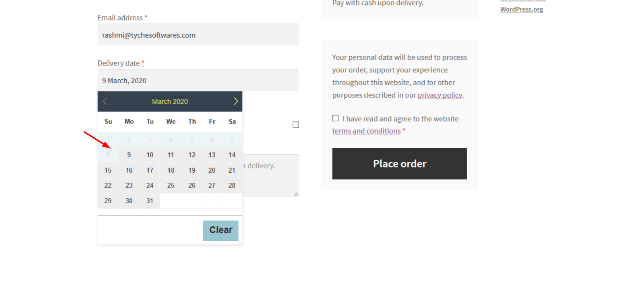This screenshot has width=644, height=281.
Task: Select March 31 in the calendar
Action: 149,200
